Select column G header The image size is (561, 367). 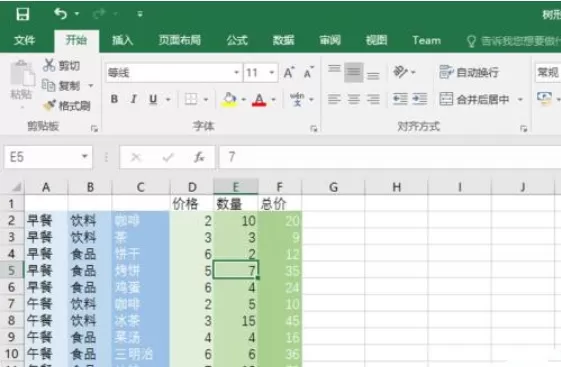click(x=333, y=187)
